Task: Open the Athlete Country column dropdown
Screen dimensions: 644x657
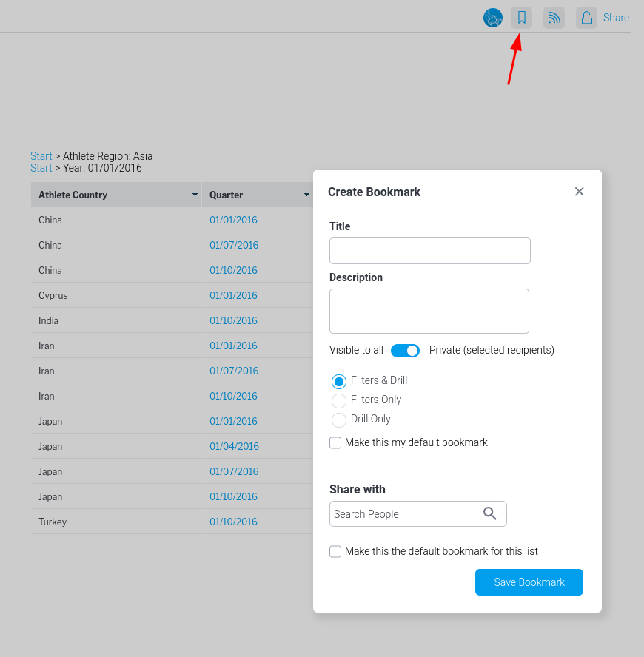Action: pyautogui.click(x=195, y=195)
